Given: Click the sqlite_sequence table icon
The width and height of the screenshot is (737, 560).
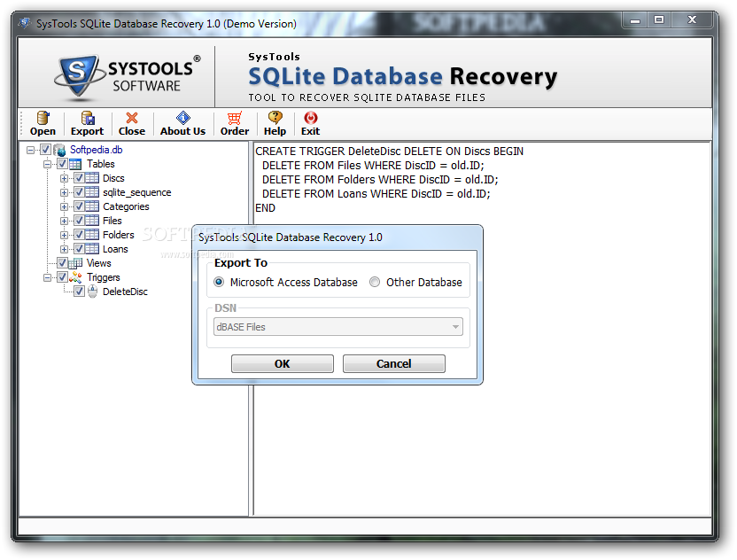Looking at the screenshot, I should (91, 192).
